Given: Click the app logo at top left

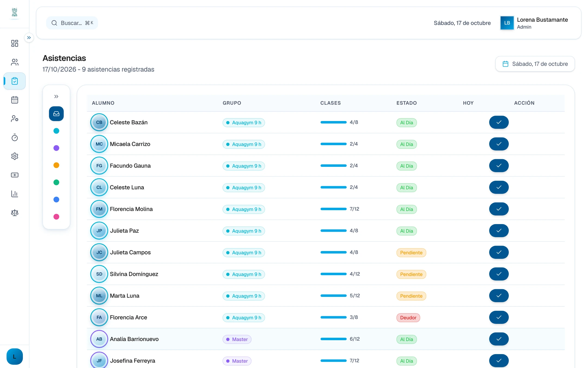Looking at the screenshot, I should [14, 13].
